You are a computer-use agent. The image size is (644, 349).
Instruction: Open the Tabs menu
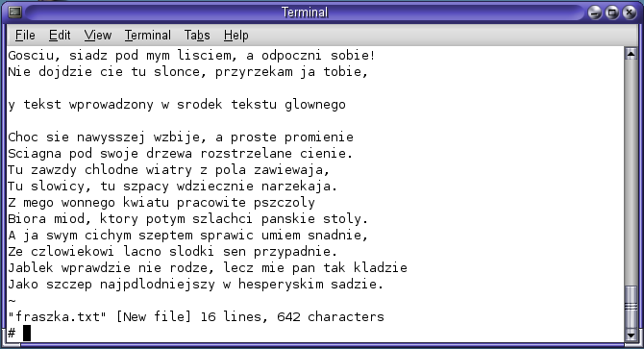pyautogui.click(x=197, y=36)
